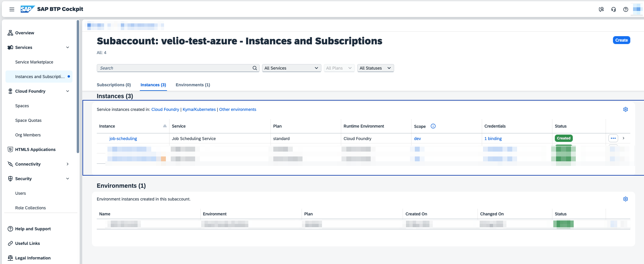This screenshot has width=644, height=264.
Task: Open actions menu for job-scheduling instance
Action: click(x=613, y=138)
